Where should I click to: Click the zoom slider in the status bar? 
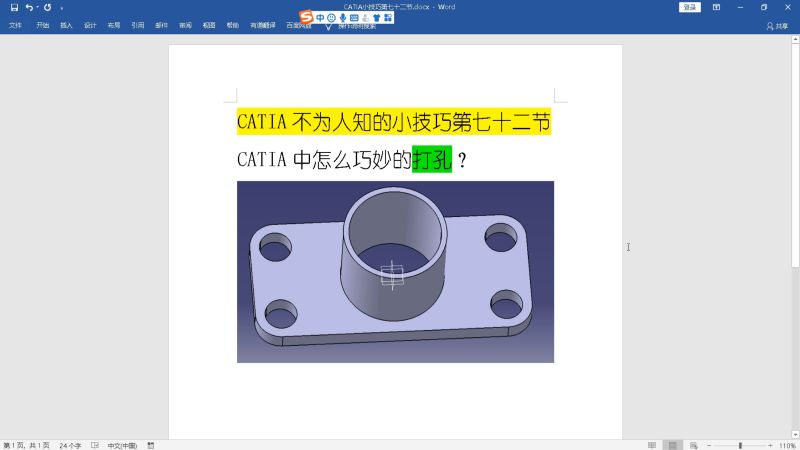click(x=740, y=445)
